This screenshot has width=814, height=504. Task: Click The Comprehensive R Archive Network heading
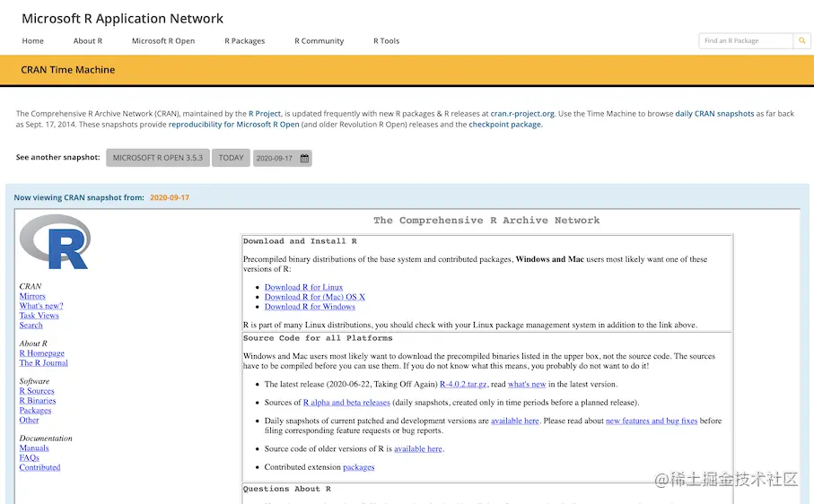click(x=486, y=221)
